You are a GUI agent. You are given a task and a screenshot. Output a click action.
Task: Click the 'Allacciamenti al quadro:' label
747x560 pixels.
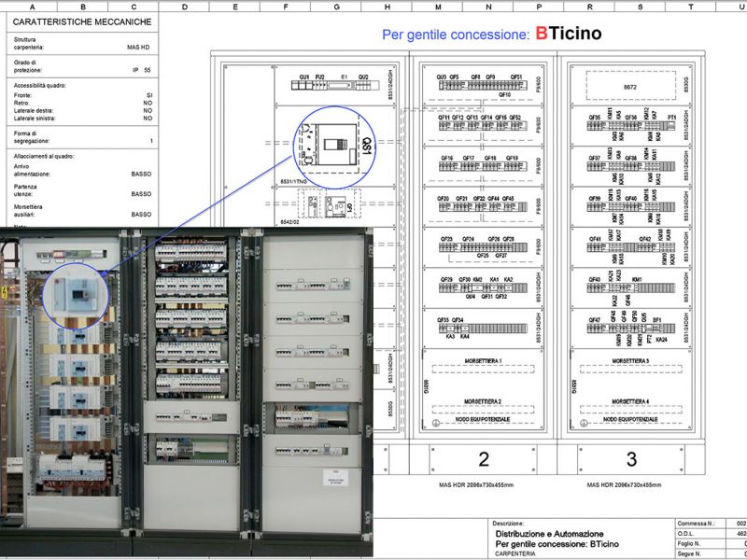point(44,156)
